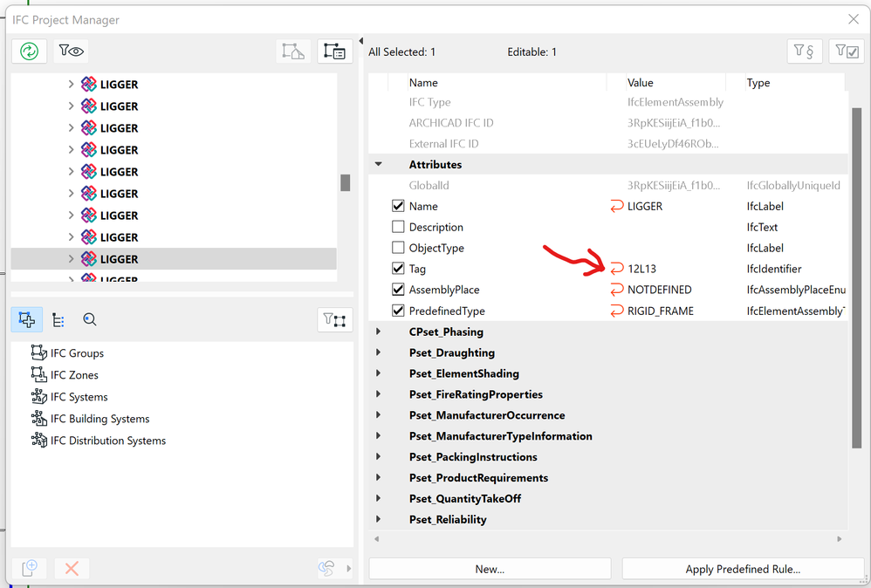The width and height of the screenshot is (871, 588).
Task: Expand the Pset_FireRatingProperties set
Action: pos(378,394)
